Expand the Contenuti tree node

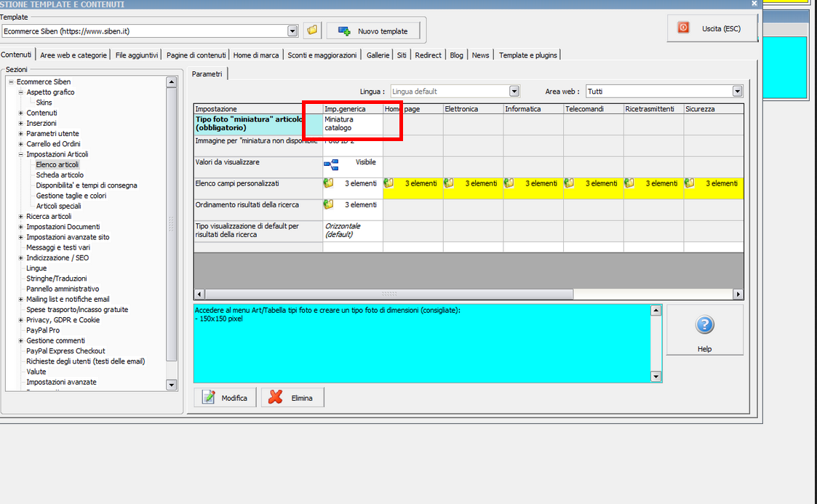coord(21,113)
